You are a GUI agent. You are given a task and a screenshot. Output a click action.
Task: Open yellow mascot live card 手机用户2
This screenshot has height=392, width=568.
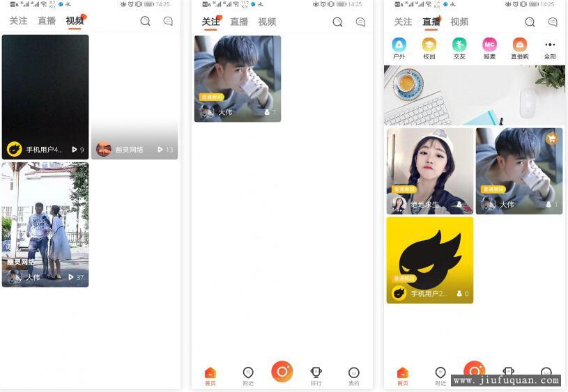point(430,260)
